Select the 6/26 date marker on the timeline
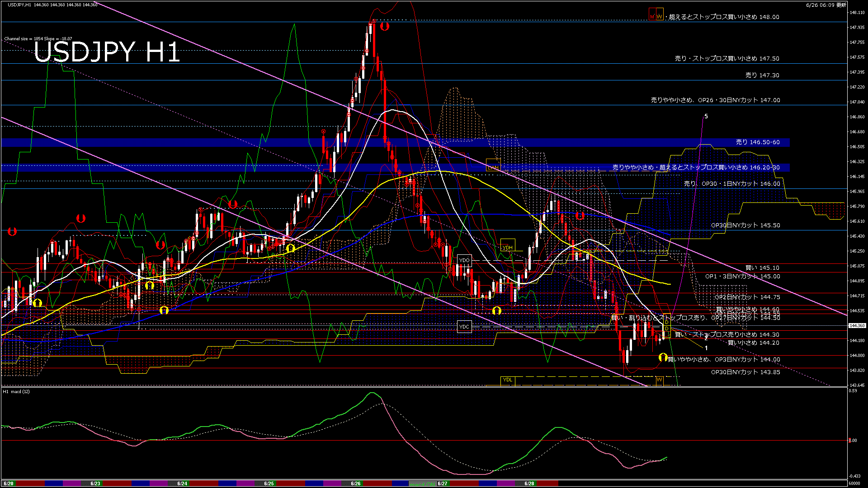Viewport: 868px width, 488px height. [x=355, y=483]
